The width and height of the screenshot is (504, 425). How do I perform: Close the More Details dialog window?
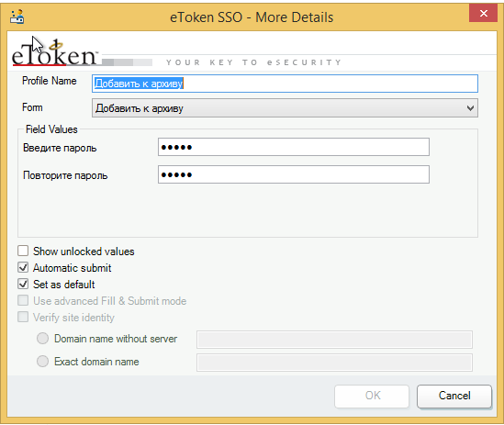point(483,13)
